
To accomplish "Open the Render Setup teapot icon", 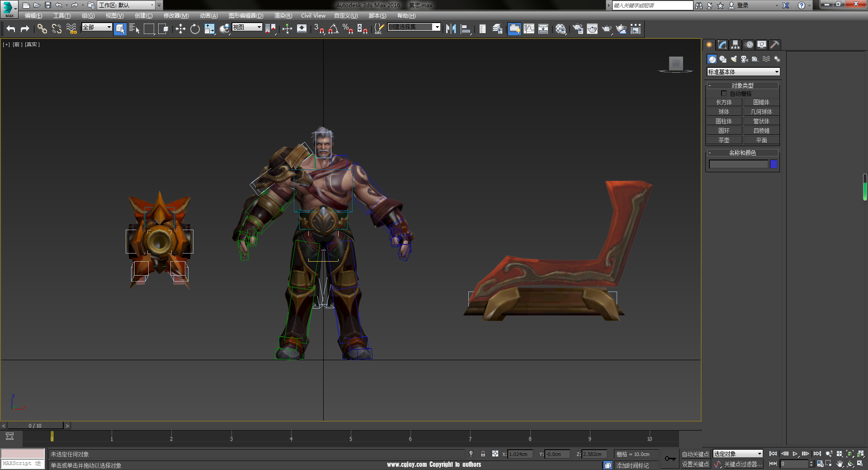I will click(x=578, y=29).
